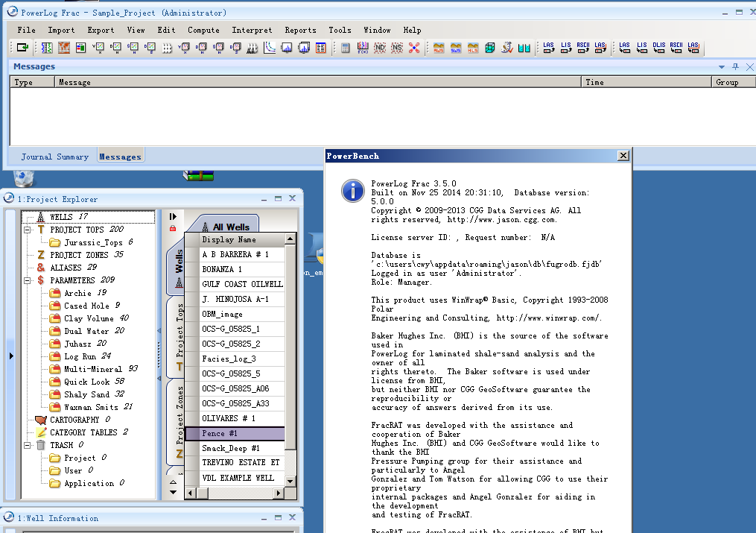Click the cyan twin-beaker toolbar icon

524,47
